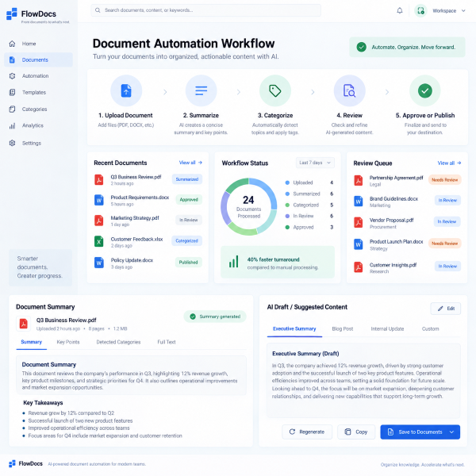Click the Uploaded legend color dot
Screen dimensions: 476x476
coord(287,182)
